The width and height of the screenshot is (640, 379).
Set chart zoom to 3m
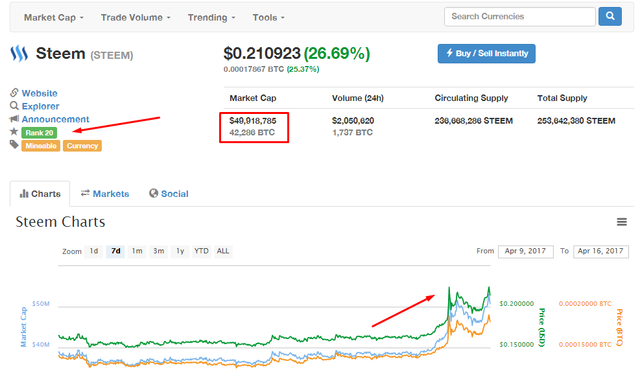tap(159, 251)
